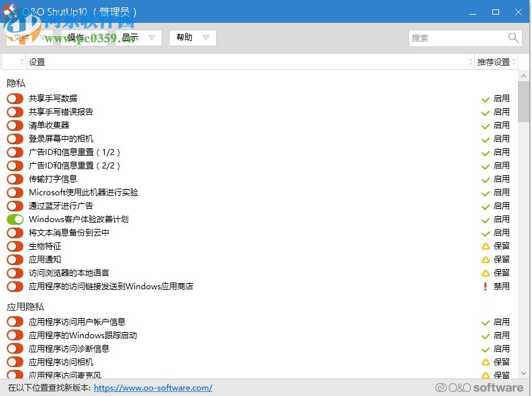Toggle 生物特征 switch

(x=15, y=246)
